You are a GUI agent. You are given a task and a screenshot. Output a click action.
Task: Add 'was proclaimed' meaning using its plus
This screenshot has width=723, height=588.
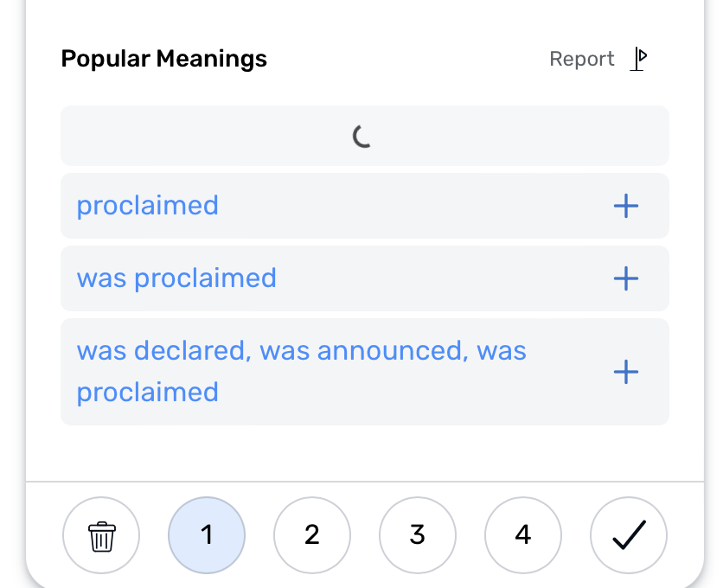coord(626,278)
